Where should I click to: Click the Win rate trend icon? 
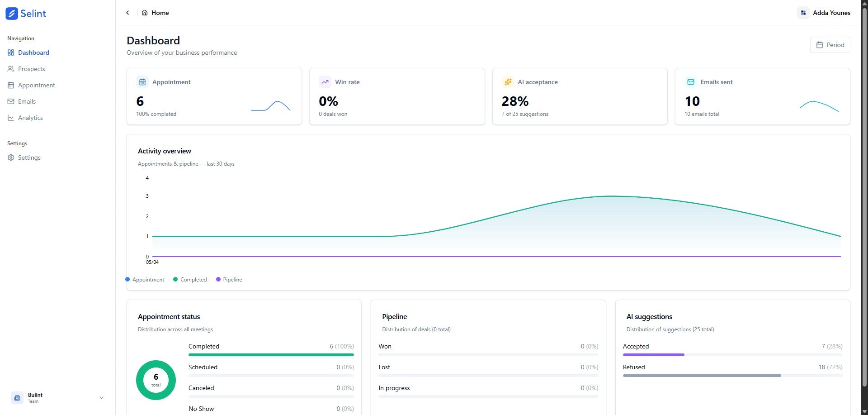(325, 82)
